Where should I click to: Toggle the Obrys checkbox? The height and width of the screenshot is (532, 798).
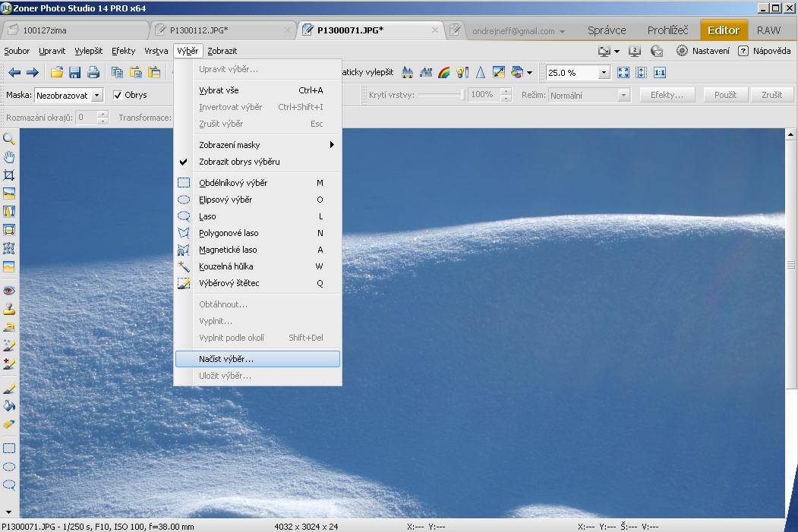tap(118, 95)
